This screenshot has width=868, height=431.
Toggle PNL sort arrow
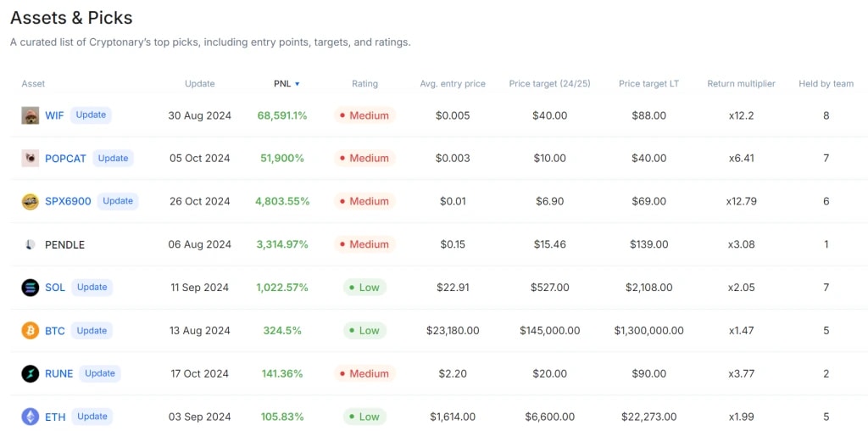[298, 84]
